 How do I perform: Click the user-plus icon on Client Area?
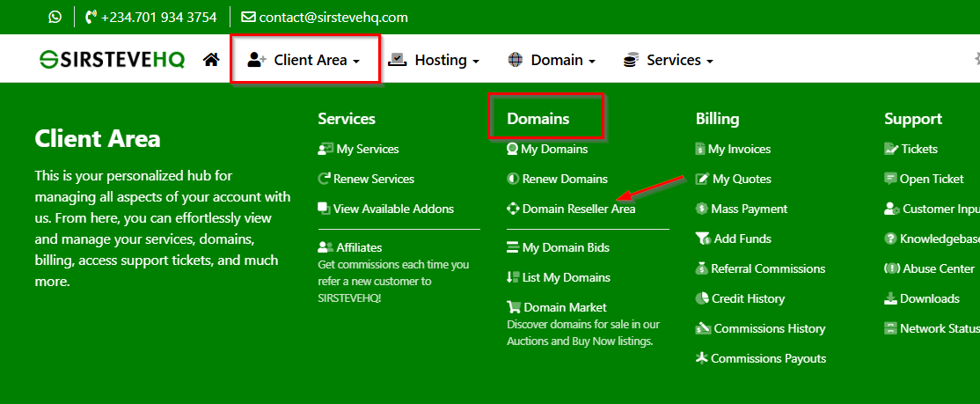coord(257,60)
